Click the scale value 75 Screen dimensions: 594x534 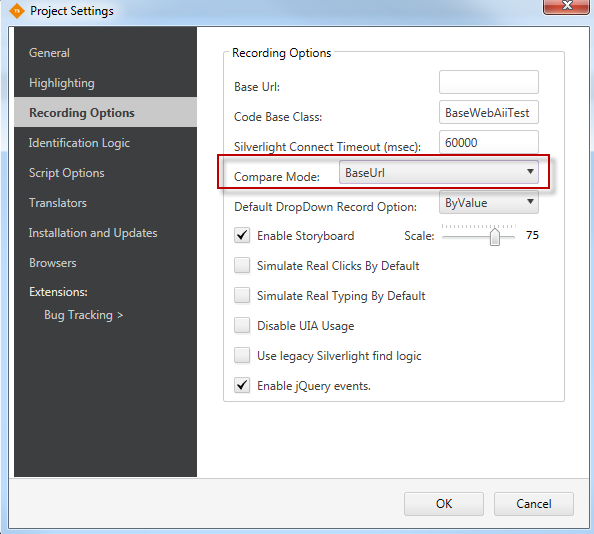(532, 235)
